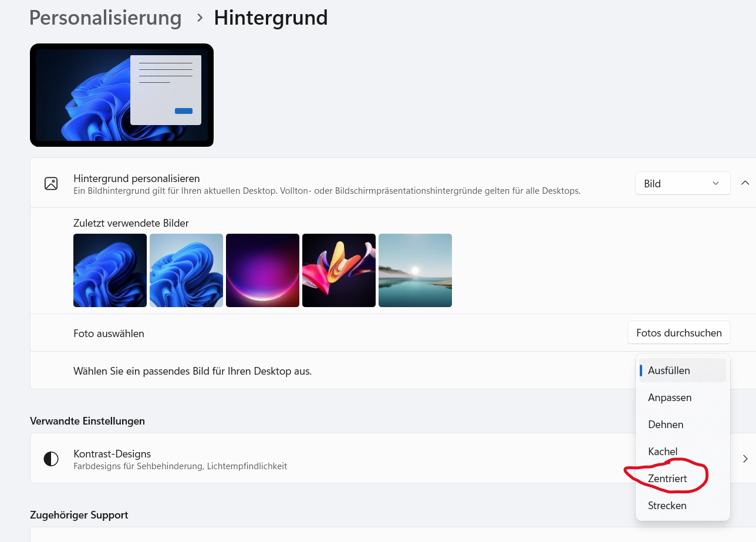Click the Hintergrund page heading
Viewport: 756px width, 542px height.
(x=271, y=18)
